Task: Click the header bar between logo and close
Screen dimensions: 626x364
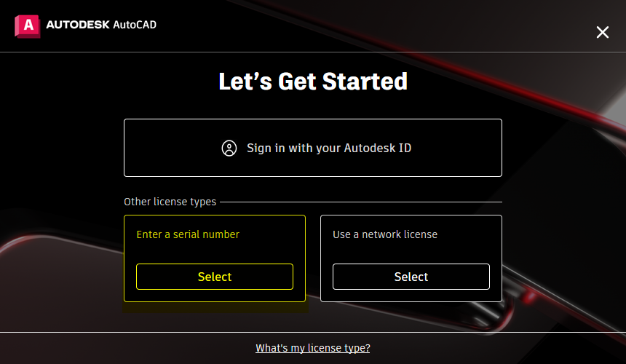Action: [360, 26]
